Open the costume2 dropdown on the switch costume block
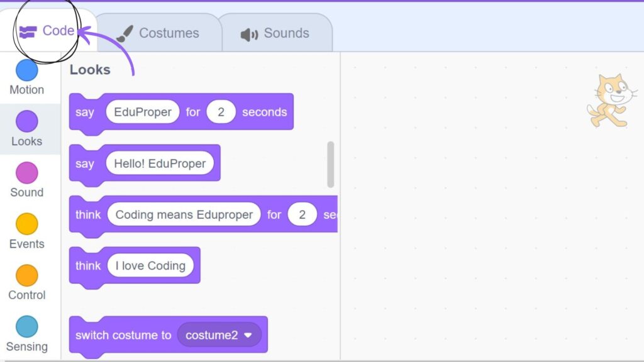The height and width of the screenshot is (362, 644). click(219, 335)
